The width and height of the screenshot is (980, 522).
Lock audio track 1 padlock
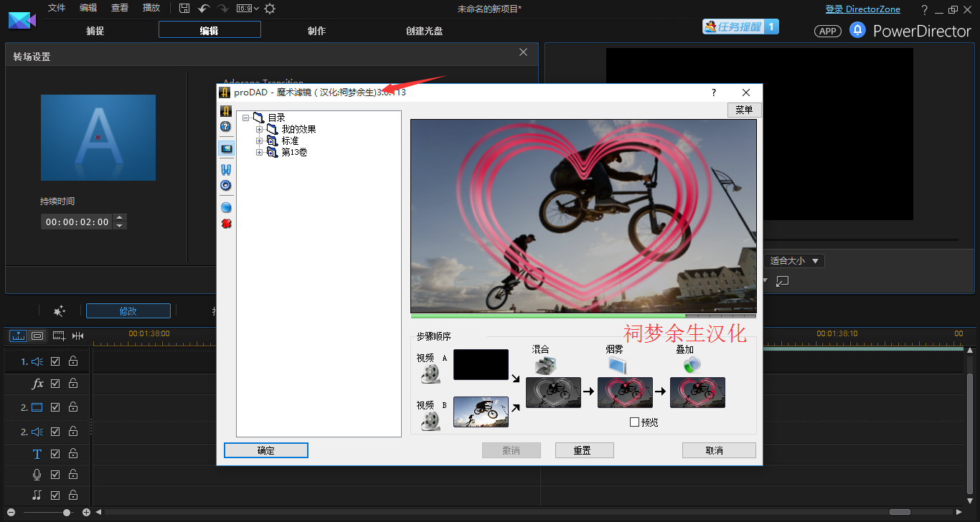[73, 362]
